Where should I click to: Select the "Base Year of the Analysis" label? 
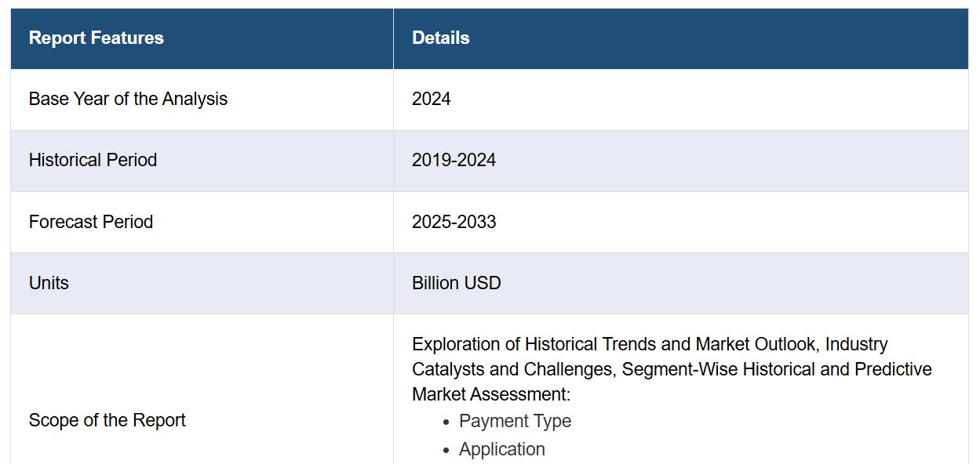[128, 100]
